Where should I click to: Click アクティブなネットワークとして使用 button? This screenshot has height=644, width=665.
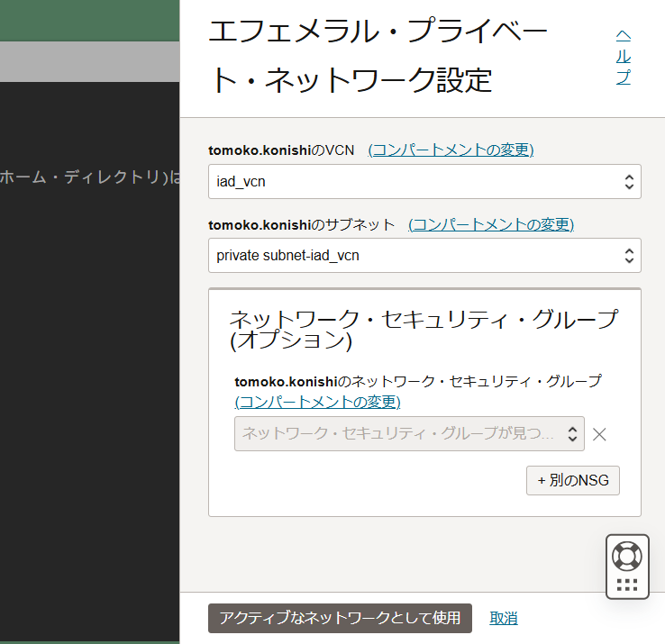coord(340,618)
